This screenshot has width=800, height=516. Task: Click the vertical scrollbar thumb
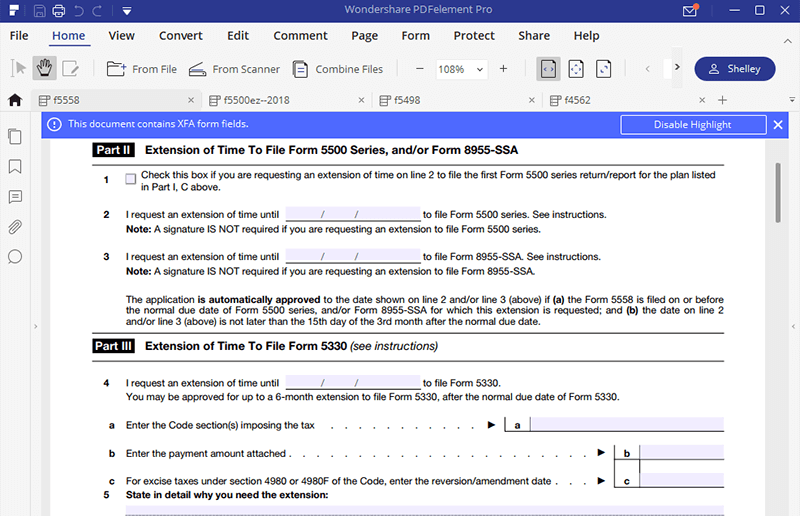click(778, 193)
